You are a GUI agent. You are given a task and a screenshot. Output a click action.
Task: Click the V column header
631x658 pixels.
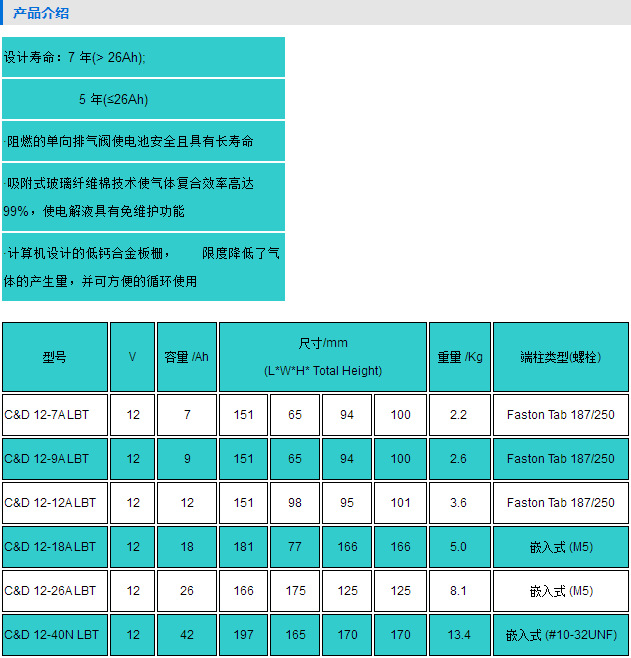pos(133,357)
